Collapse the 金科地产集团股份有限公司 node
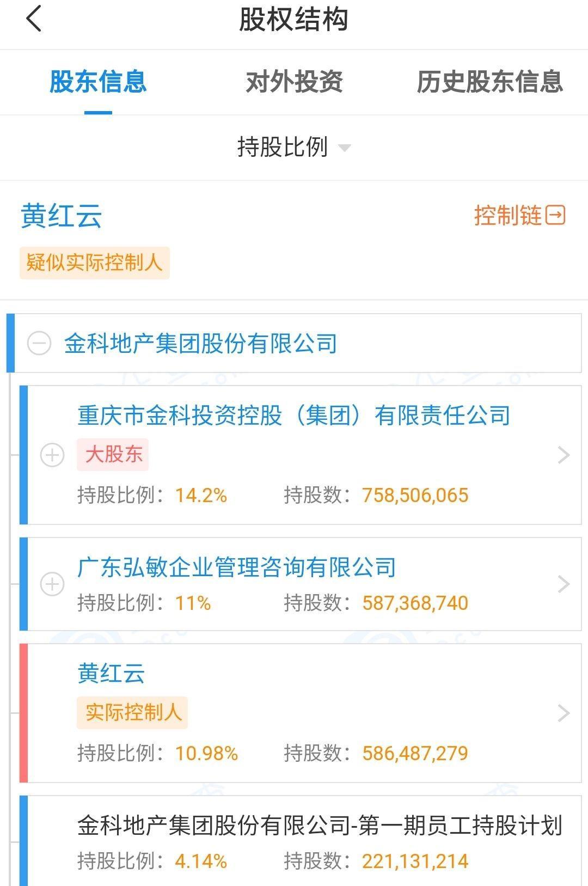This screenshot has height=886, width=588. [x=39, y=344]
